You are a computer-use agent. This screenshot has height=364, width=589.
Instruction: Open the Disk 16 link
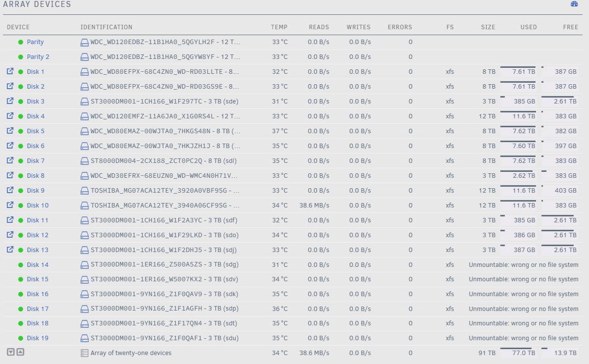click(38, 294)
